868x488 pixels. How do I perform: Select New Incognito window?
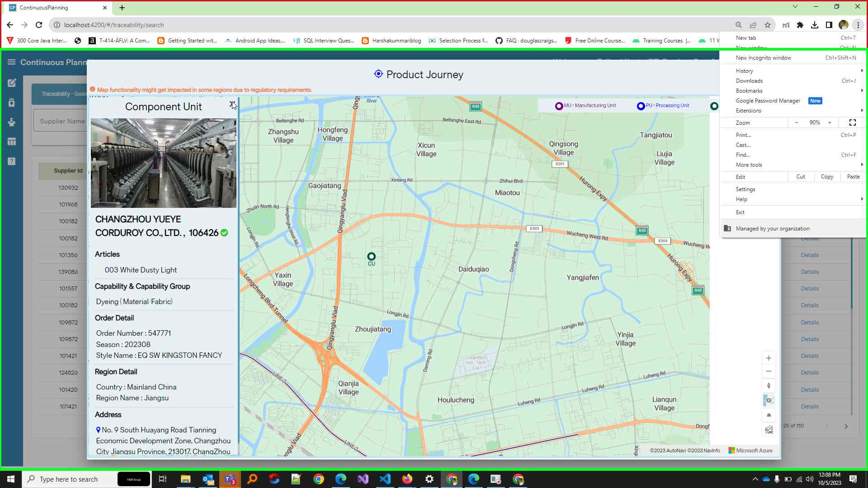point(764,58)
